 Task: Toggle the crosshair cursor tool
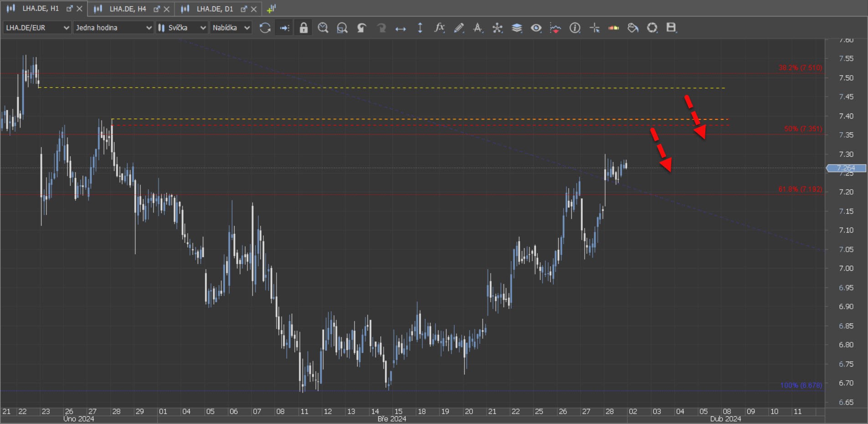(x=595, y=28)
